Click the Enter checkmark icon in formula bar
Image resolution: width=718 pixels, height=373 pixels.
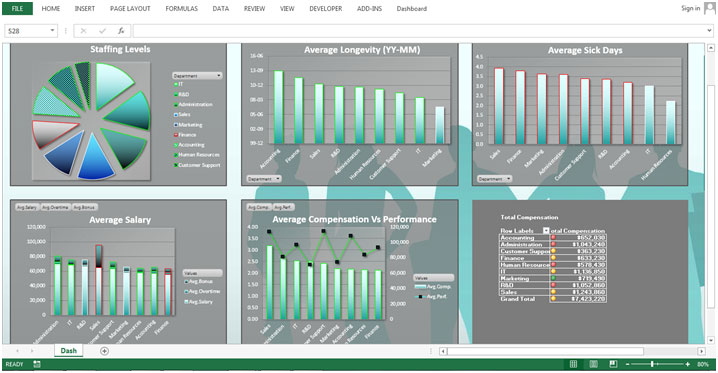(x=102, y=31)
